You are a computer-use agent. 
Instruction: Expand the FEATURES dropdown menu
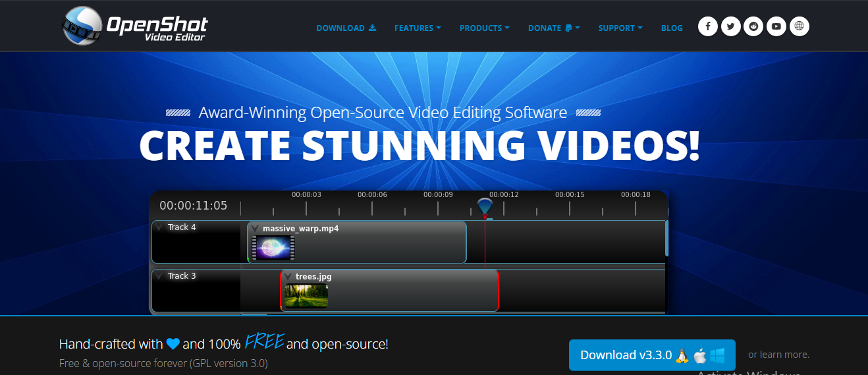418,28
